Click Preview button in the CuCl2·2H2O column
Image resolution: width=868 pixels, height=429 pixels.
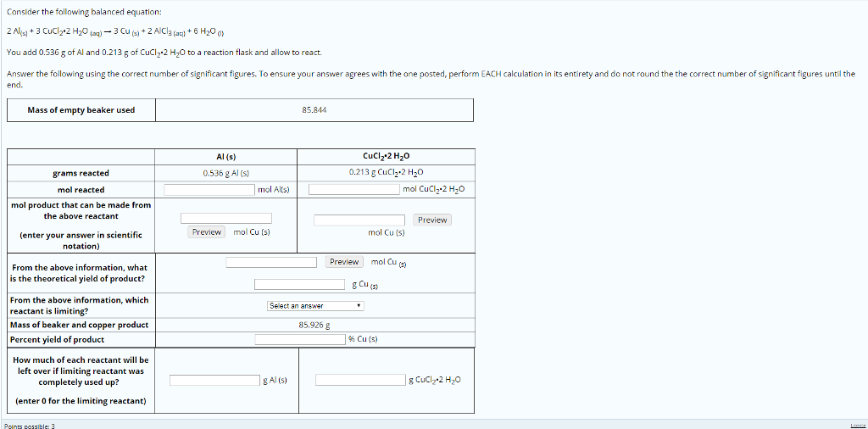(432, 220)
